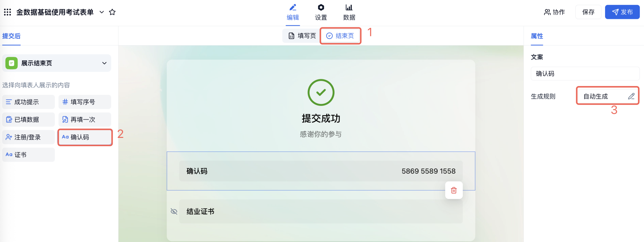This screenshot has width=644, height=242.
Task: Open form title dropdown chevron
Action: pyautogui.click(x=102, y=12)
